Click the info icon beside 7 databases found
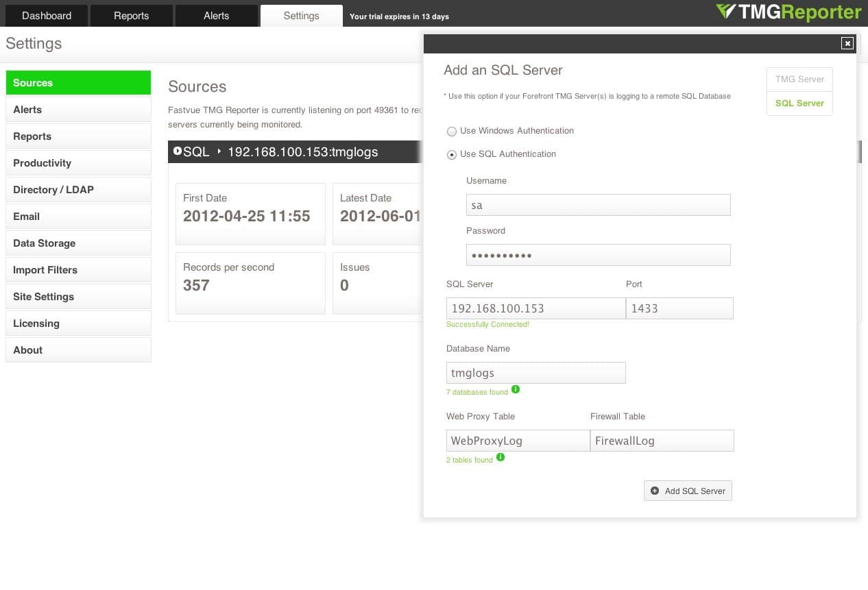 tap(516, 389)
